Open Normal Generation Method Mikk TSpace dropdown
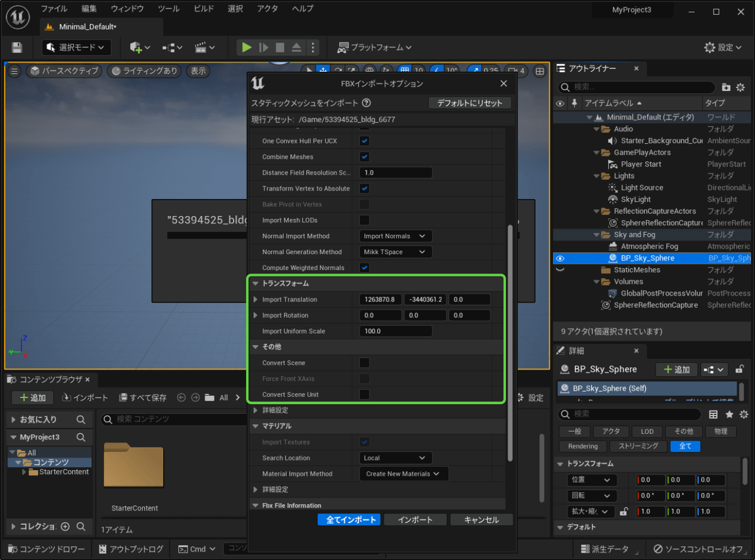The height and width of the screenshot is (560, 755). (396, 252)
